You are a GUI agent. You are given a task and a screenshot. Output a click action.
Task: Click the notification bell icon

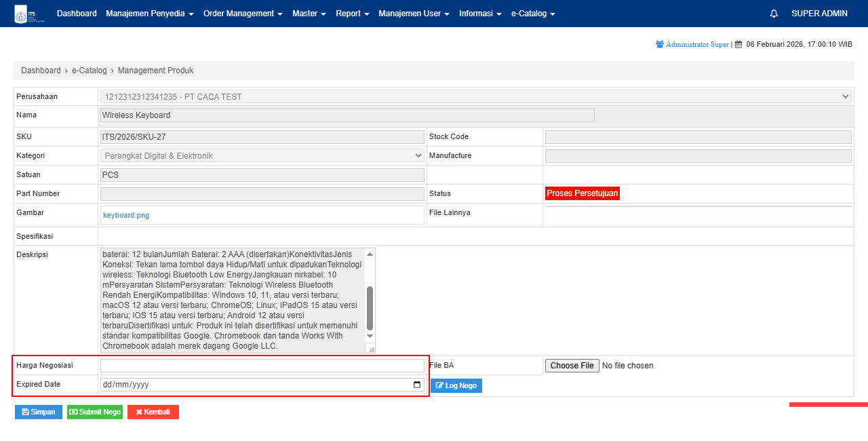tap(774, 14)
